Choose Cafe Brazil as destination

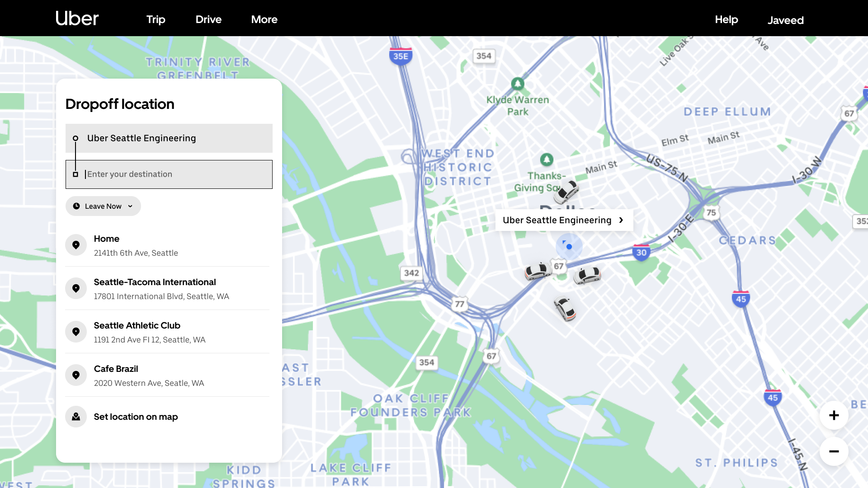(x=167, y=375)
